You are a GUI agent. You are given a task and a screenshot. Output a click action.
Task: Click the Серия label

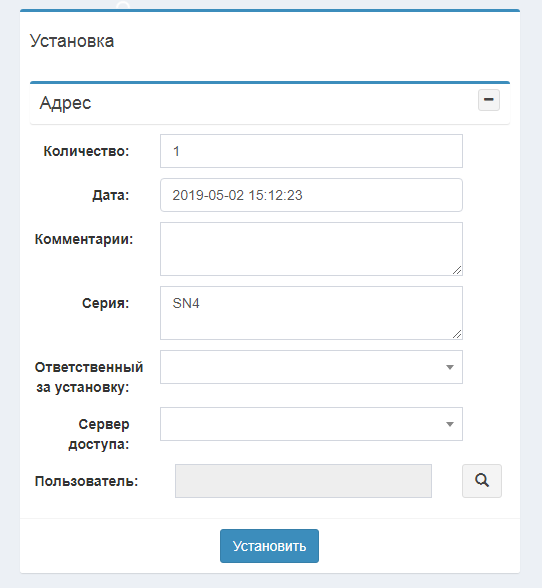point(105,303)
